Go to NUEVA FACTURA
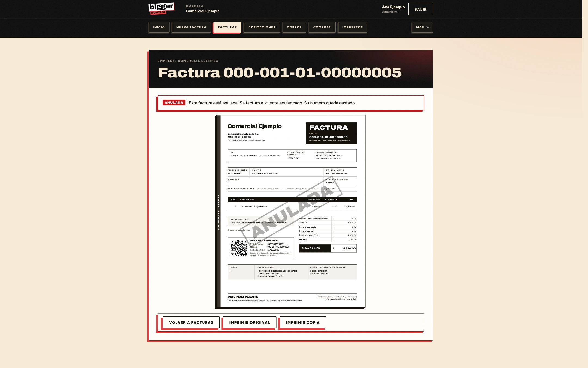This screenshot has width=588, height=368. (191, 27)
